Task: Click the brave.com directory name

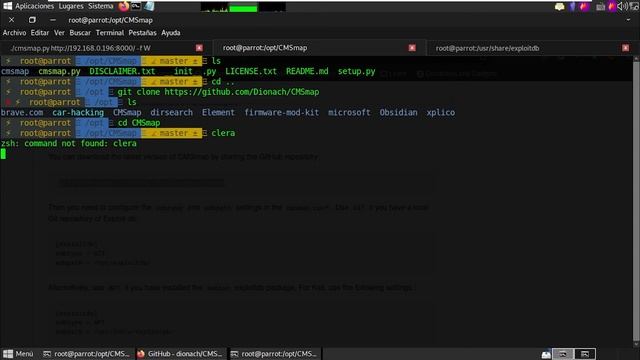Action: pyautogui.click(x=22, y=113)
